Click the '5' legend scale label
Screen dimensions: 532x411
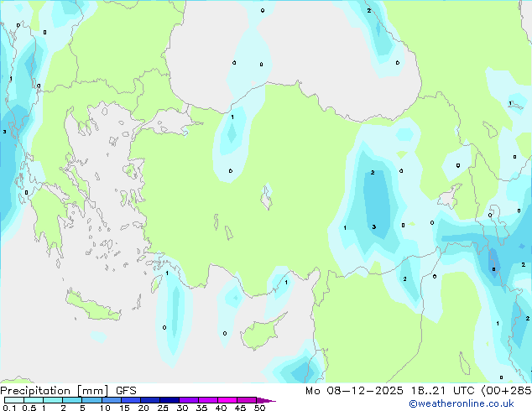(x=82, y=408)
